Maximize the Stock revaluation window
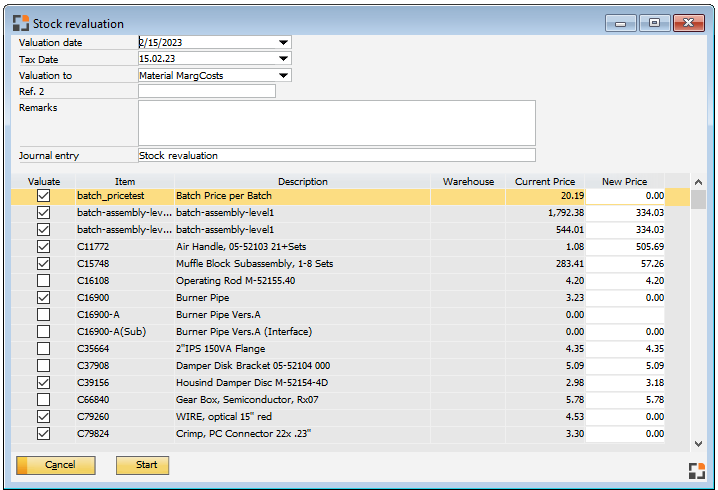The height and width of the screenshot is (490, 718). (x=654, y=23)
